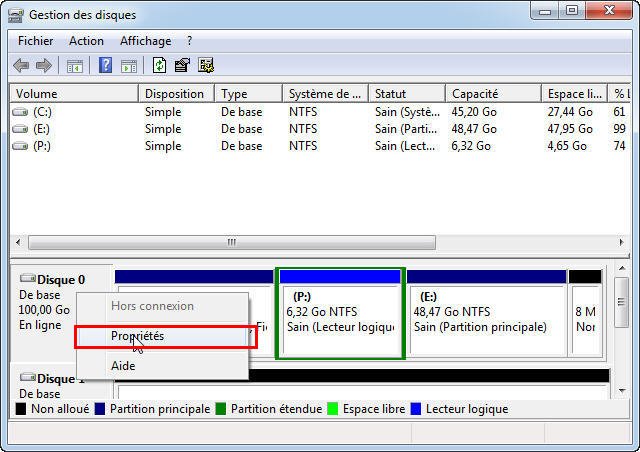Select the (P:) 6,32 Go NTFS partition block
Viewport: 640px width, 452px height.
tap(340, 314)
